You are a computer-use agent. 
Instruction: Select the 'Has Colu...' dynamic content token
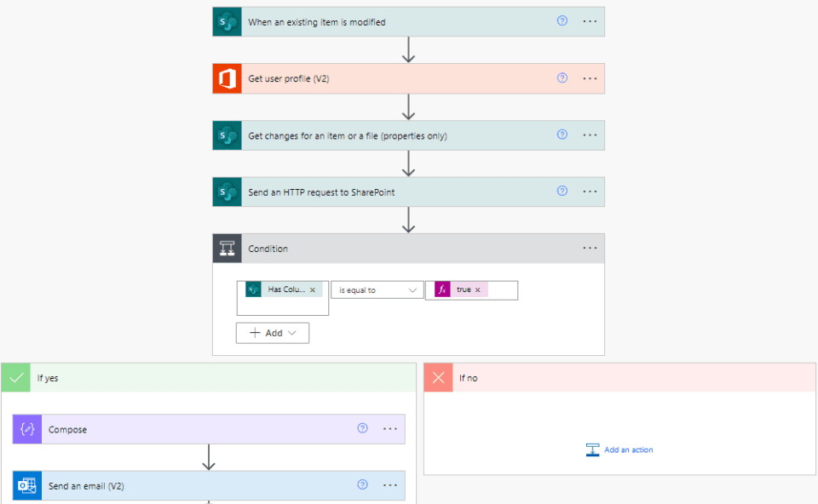click(285, 289)
